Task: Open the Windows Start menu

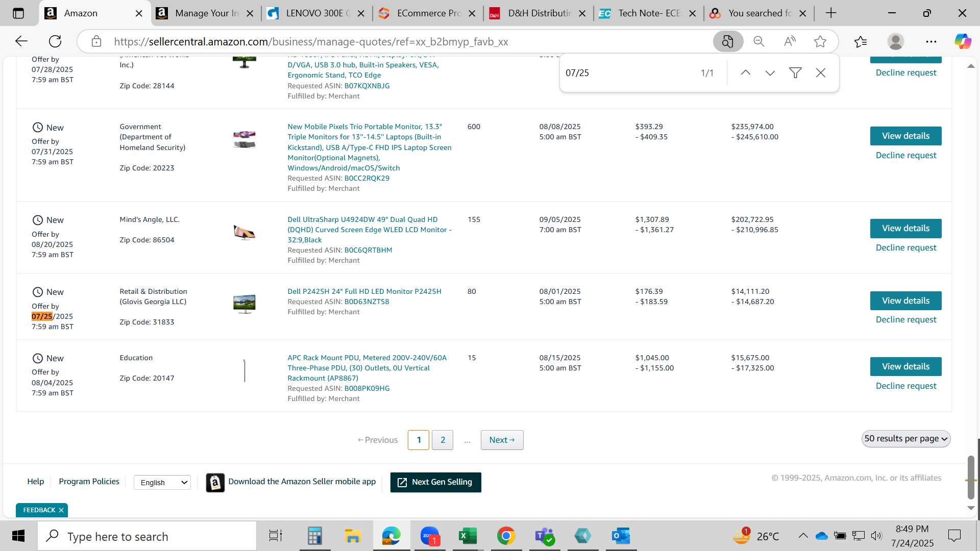Action: point(18,536)
